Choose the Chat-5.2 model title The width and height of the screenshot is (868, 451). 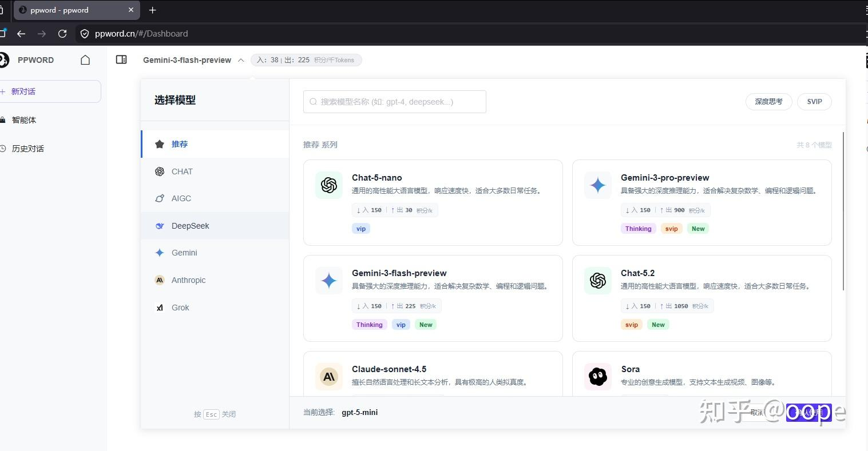pyautogui.click(x=637, y=273)
